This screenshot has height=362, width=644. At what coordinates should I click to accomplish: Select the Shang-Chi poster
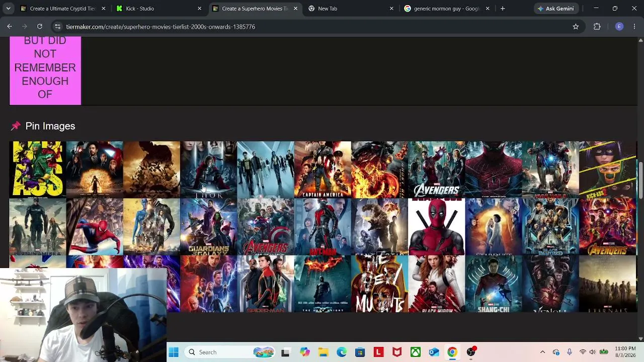[494, 284]
